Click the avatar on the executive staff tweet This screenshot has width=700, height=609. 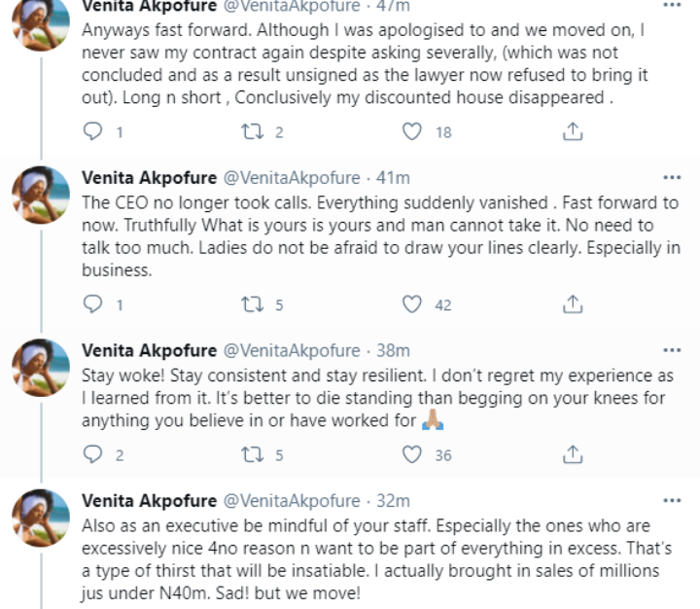coord(39,519)
